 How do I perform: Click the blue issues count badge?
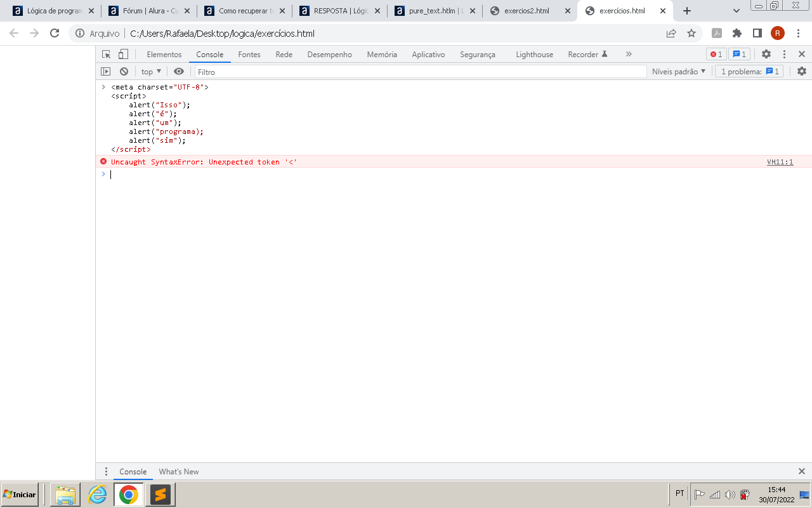pos(739,55)
